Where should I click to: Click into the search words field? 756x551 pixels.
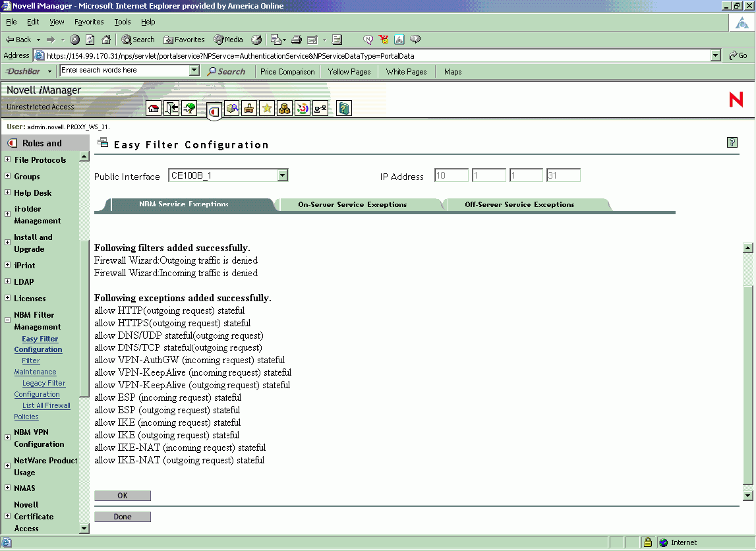tap(125, 71)
